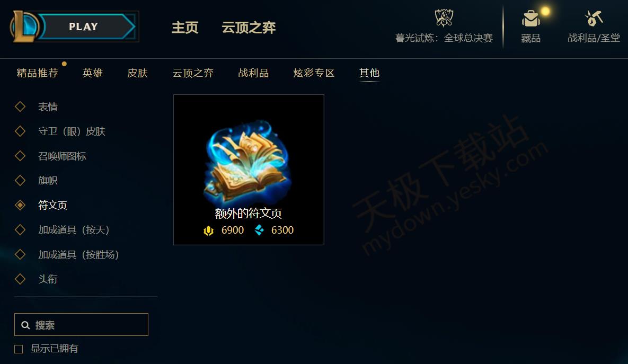Open the 额外的符文页 item card
Viewport: 628px width, 364px height.
tap(249, 170)
